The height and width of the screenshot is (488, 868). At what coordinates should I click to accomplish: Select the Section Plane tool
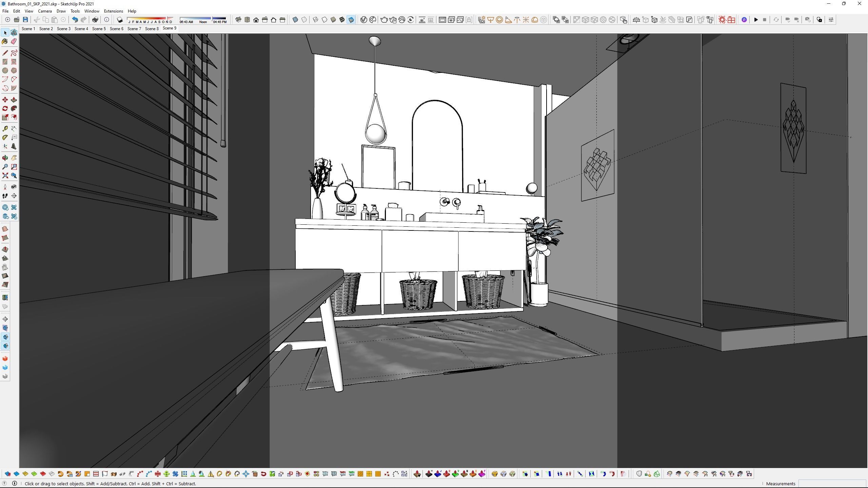pyautogui.click(x=14, y=196)
